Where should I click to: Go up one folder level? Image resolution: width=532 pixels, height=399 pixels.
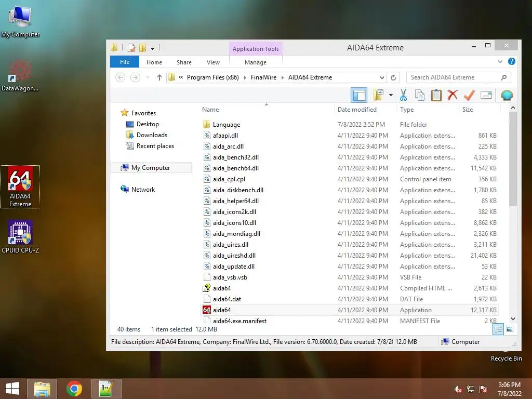point(159,78)
